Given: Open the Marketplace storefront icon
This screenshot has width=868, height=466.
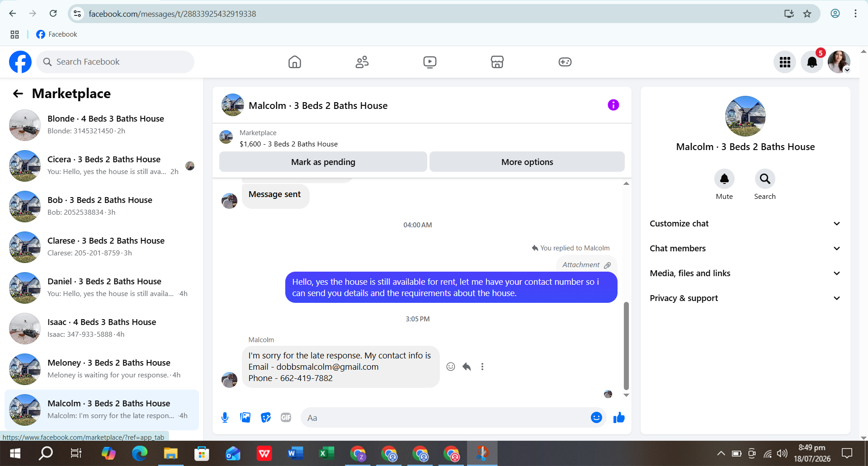Looking at the screenshot, I should [497, 62].
